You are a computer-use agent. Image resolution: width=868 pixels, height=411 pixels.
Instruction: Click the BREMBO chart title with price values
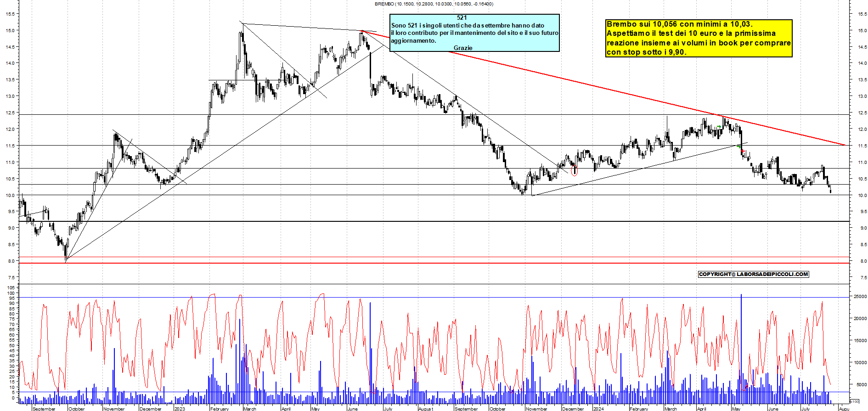point(434,4)
